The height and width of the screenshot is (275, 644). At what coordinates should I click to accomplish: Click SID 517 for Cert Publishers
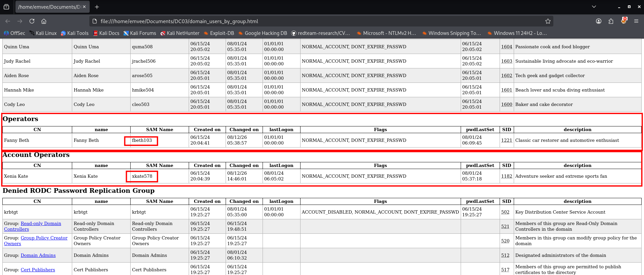click(x=505, y=270)
